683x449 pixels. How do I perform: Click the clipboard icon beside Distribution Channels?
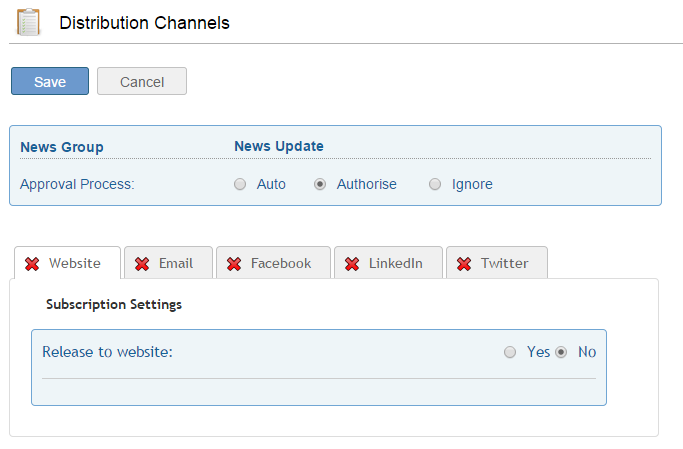pyautogui.click(x=28, y=22)
